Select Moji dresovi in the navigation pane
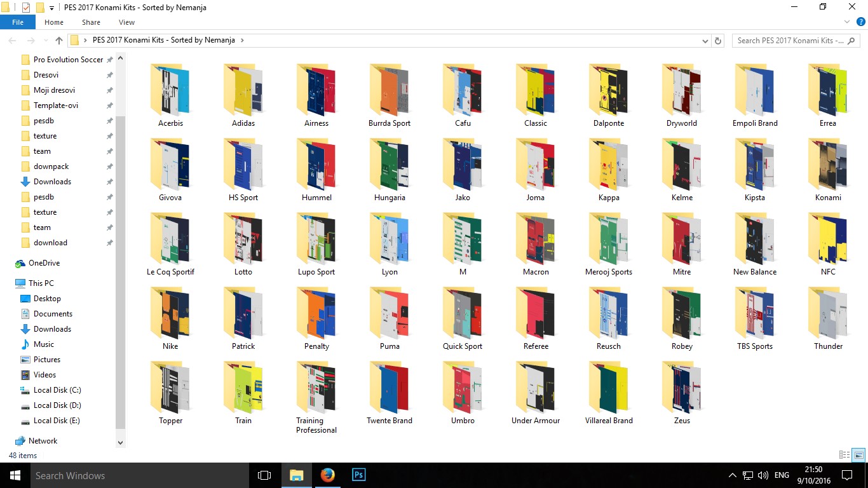The image size is (868, 488). point(54,90)
